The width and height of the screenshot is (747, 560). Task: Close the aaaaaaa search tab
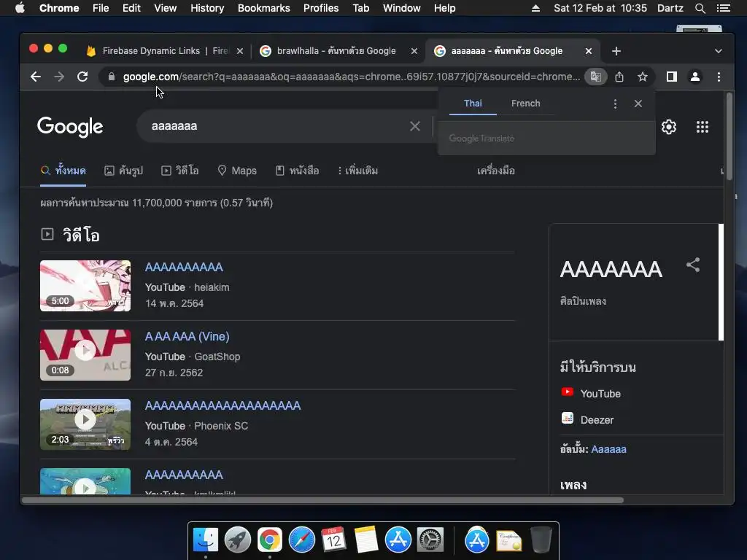tap(589, 51)
